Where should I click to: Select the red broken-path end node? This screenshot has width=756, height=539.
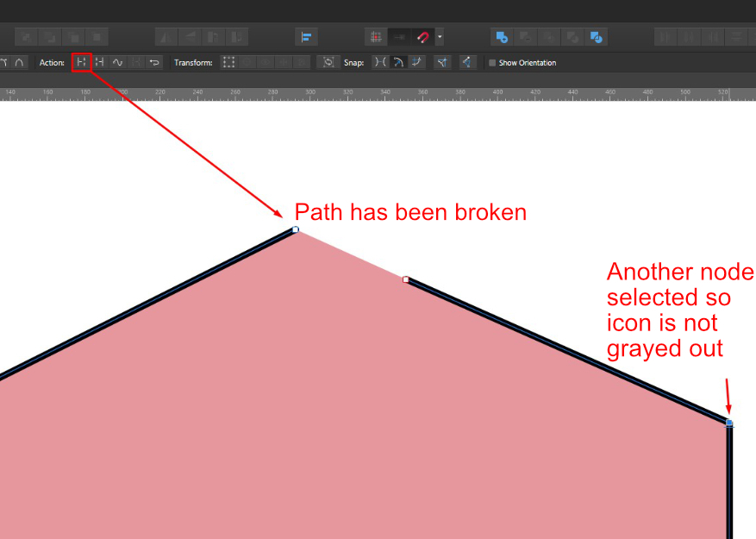pos(406,279)
